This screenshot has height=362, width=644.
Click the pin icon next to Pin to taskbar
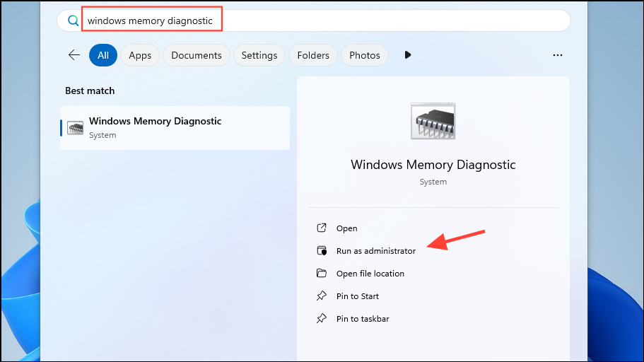(322, 318)
